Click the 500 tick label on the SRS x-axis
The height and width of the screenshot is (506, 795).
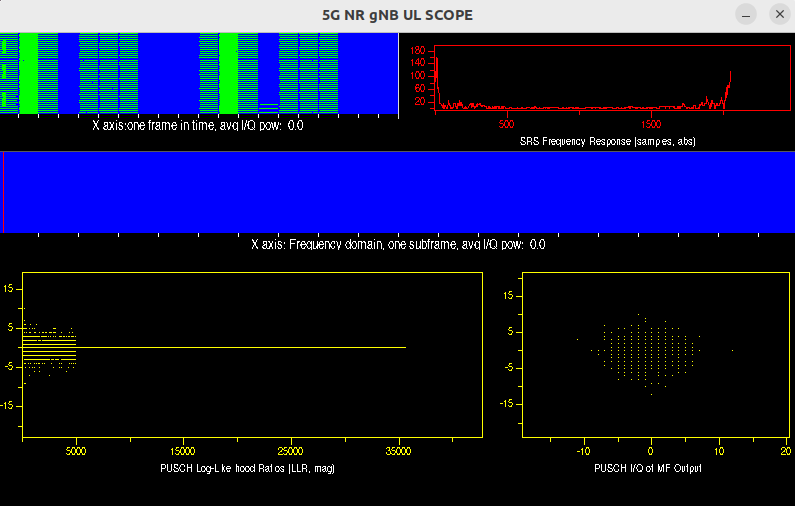505,125
